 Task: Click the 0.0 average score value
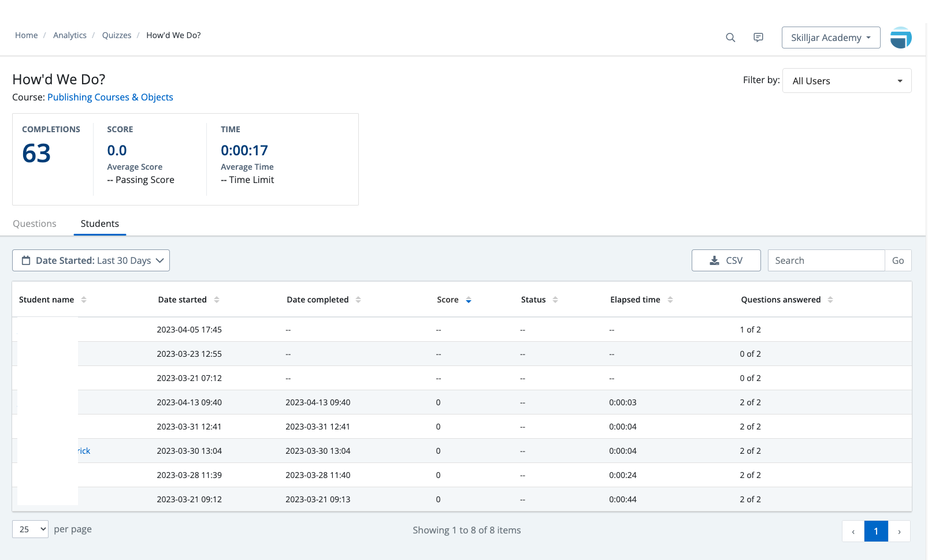117,151
